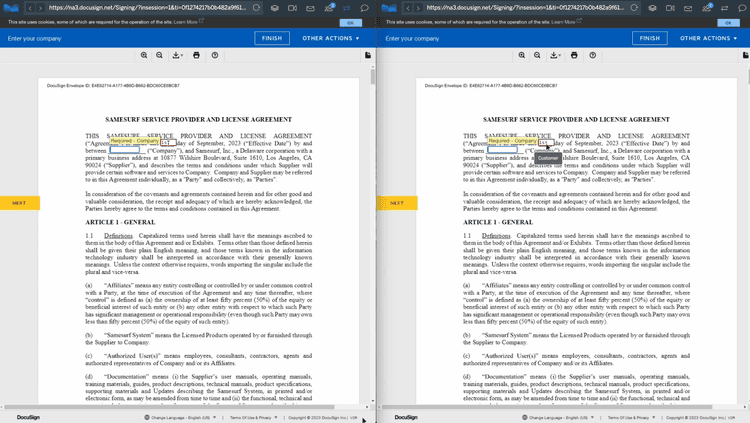Zoom out on the left window document
The image size is (750, 423).
point(159,56)
